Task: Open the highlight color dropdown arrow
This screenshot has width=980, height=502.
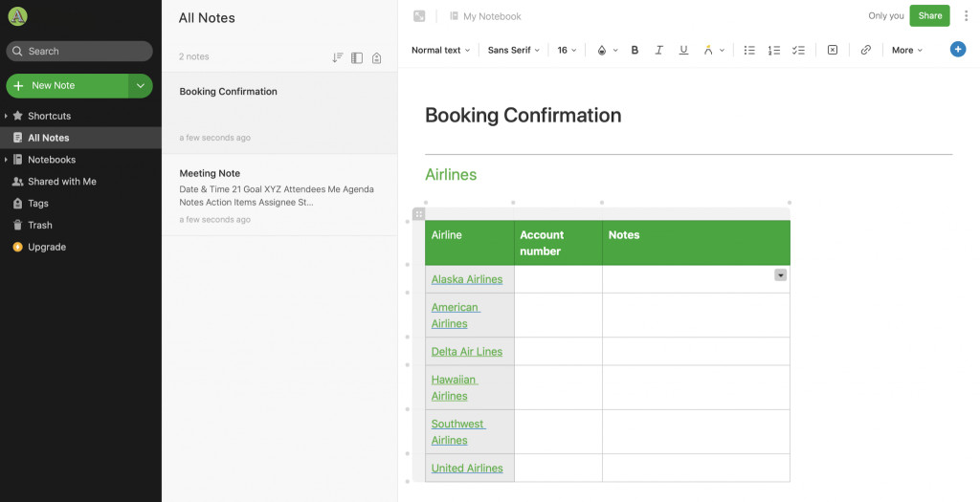Action: [x=722, y=51]
